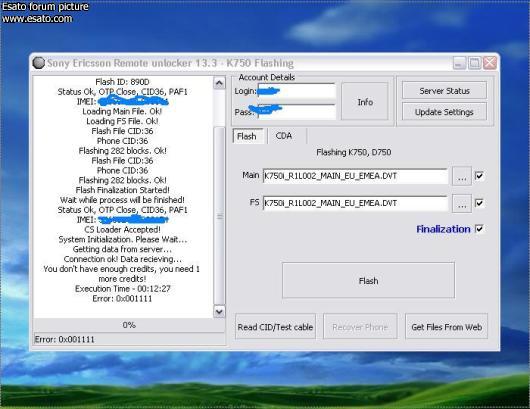Click the Finalization label text
Viewport: 530px width, 409px height.
coord(443,229)
